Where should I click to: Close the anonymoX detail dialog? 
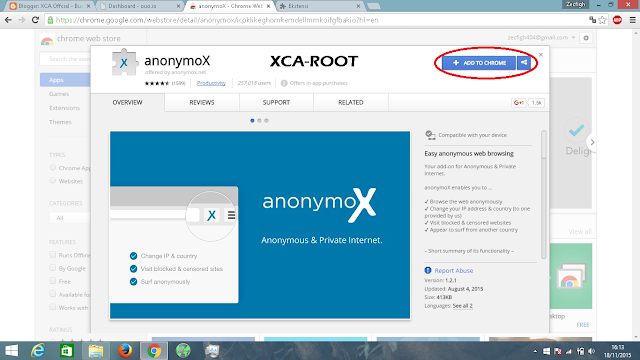541,54
